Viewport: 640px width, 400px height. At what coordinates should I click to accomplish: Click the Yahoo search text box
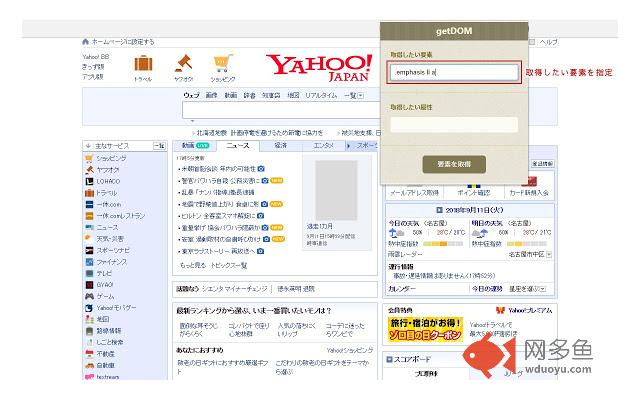pyautogui.click(x=282, y=110)
